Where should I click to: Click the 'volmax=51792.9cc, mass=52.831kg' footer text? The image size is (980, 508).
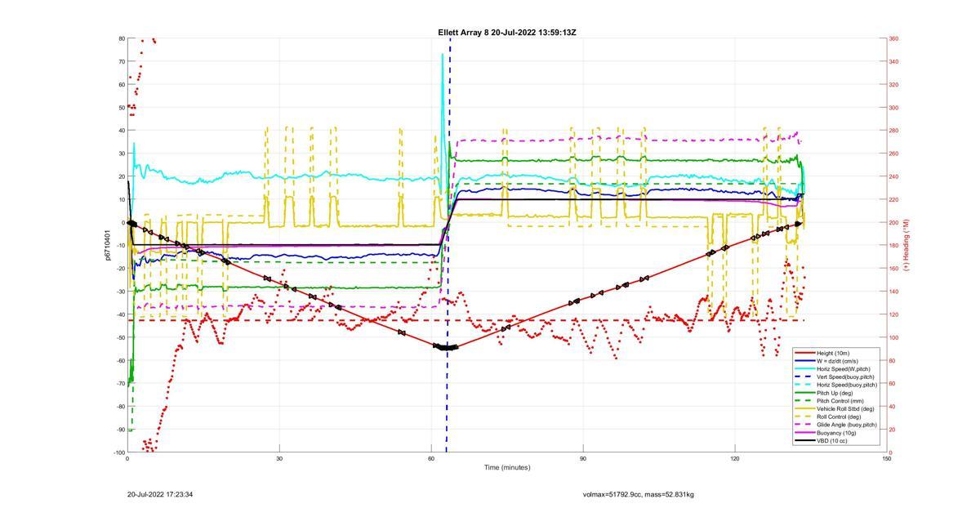[638, 494]
